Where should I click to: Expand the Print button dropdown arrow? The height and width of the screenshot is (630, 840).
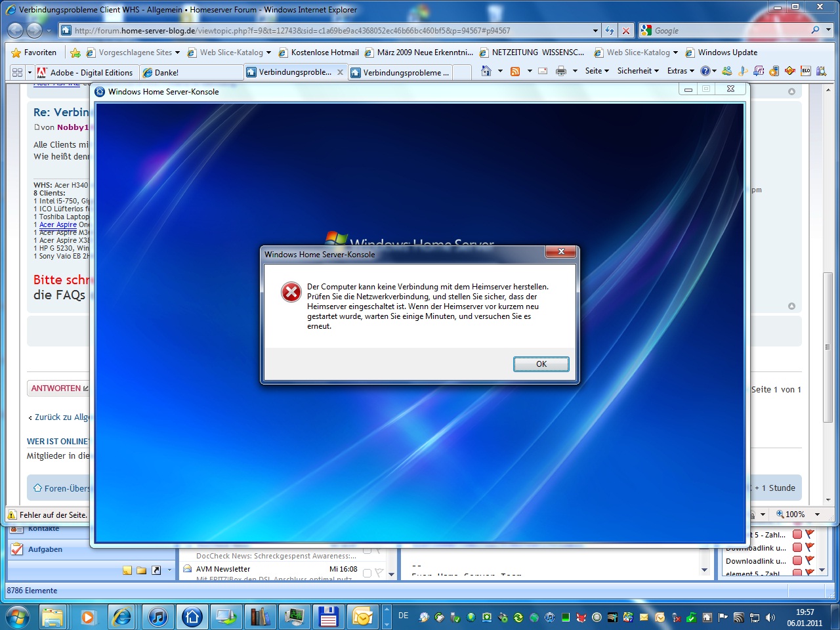(x=575, y=71)
